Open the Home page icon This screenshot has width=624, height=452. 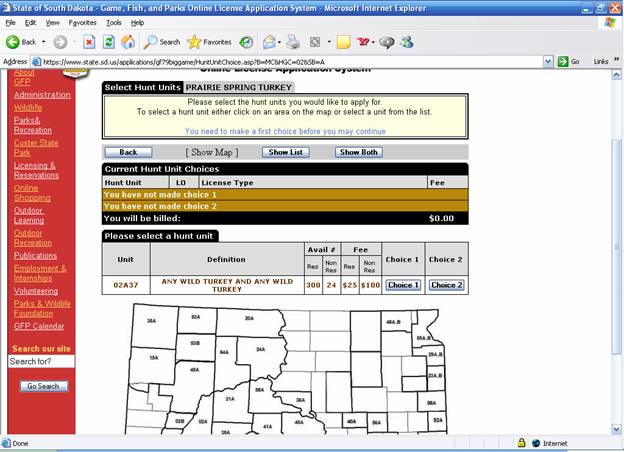click(x=128, y=42)
